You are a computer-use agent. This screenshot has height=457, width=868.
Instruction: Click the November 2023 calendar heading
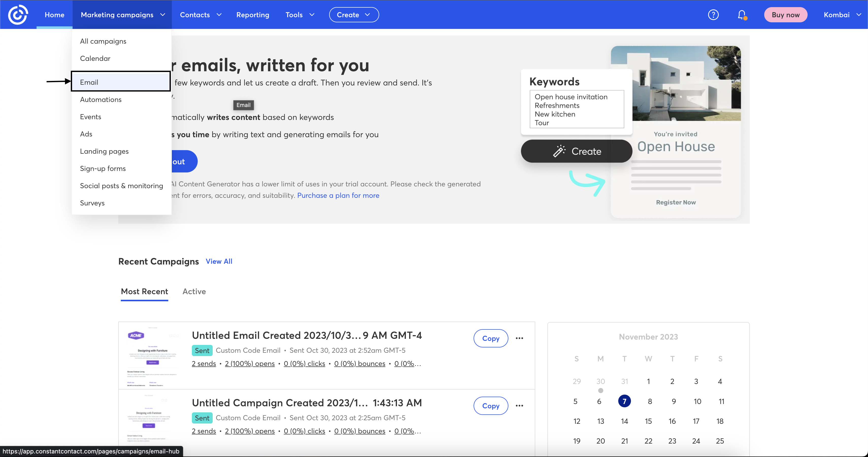coord(648,337)
